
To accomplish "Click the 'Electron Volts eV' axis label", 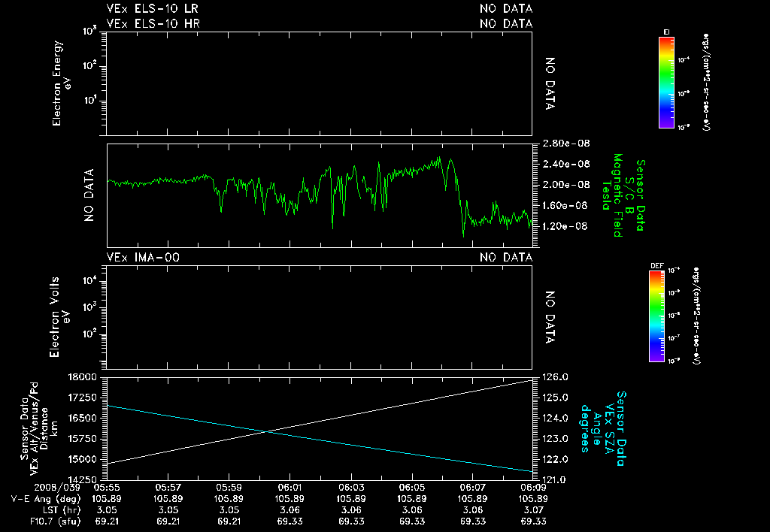I will 60,317.
